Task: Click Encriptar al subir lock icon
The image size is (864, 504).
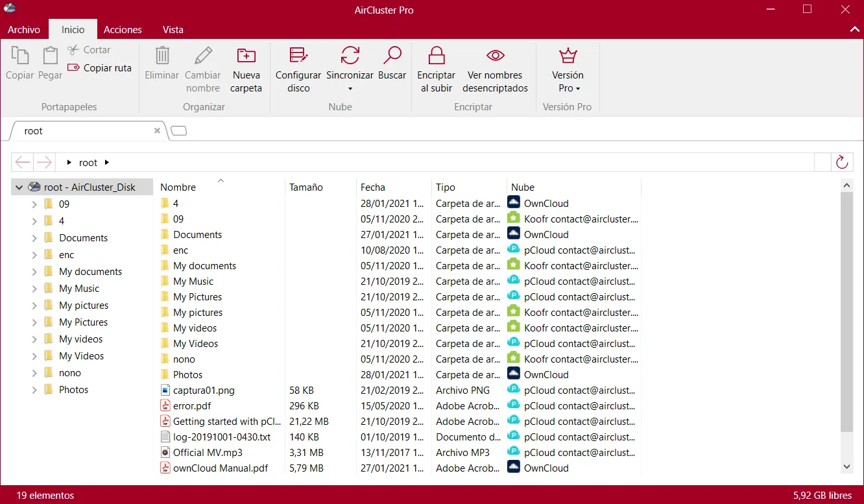Action: tap(437, 55)
